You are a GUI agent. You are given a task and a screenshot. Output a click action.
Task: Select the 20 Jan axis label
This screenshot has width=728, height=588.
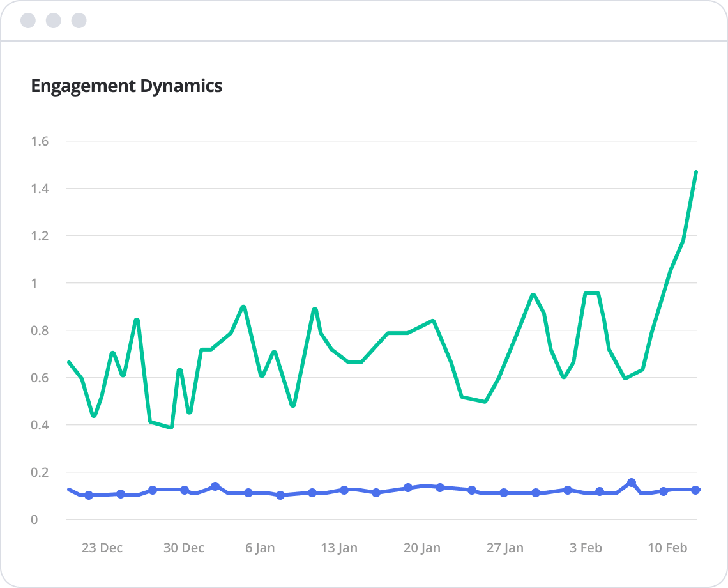click(422, 548)
